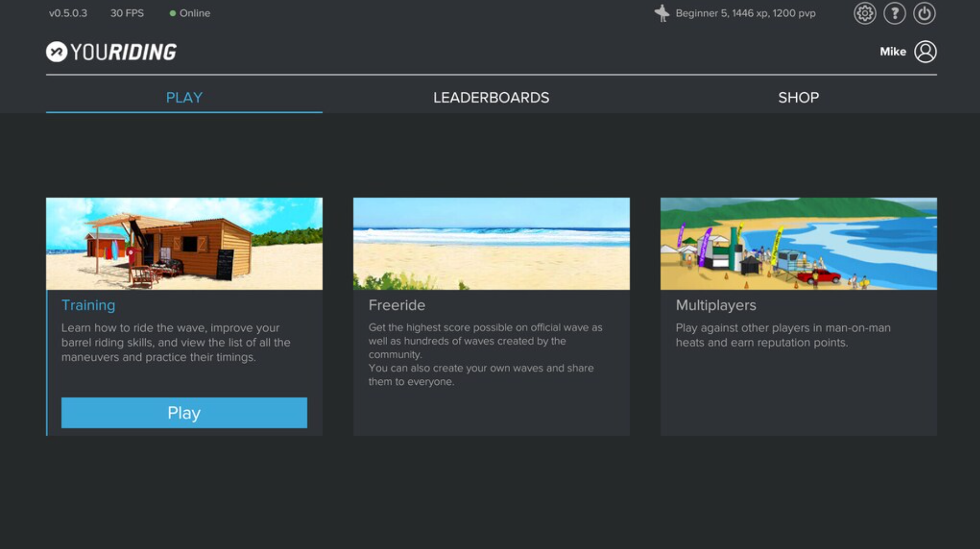The width and height of the screenshot is (980, 549).
Task: Select the PLAY tab
Action: click(184, 98)
